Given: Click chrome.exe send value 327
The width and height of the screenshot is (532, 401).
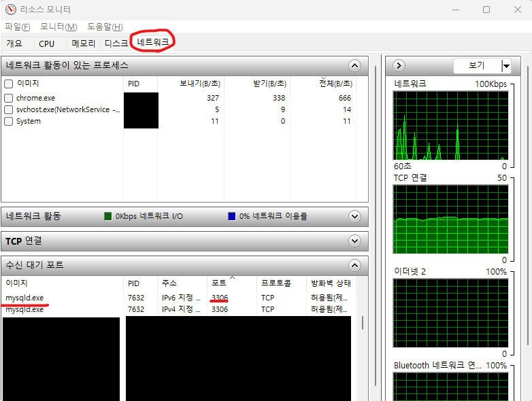Looking at the screenshot, I should pos(213,98).
